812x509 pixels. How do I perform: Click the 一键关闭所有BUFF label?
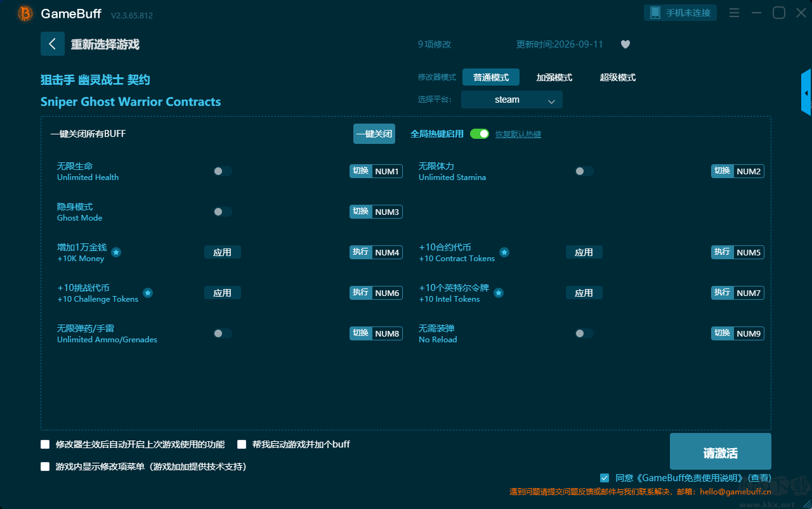pyautogui.click(x=88, y=134)
